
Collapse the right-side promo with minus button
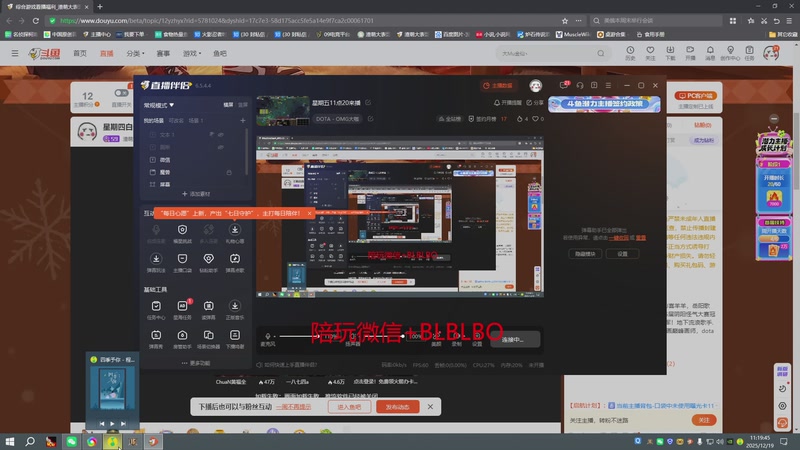click(x=774, y=119)
